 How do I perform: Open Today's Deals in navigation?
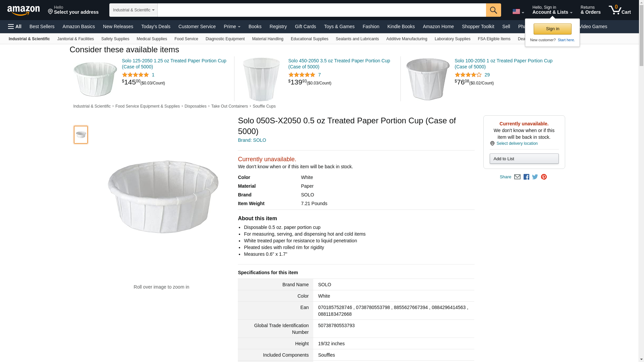pos(156,26)
